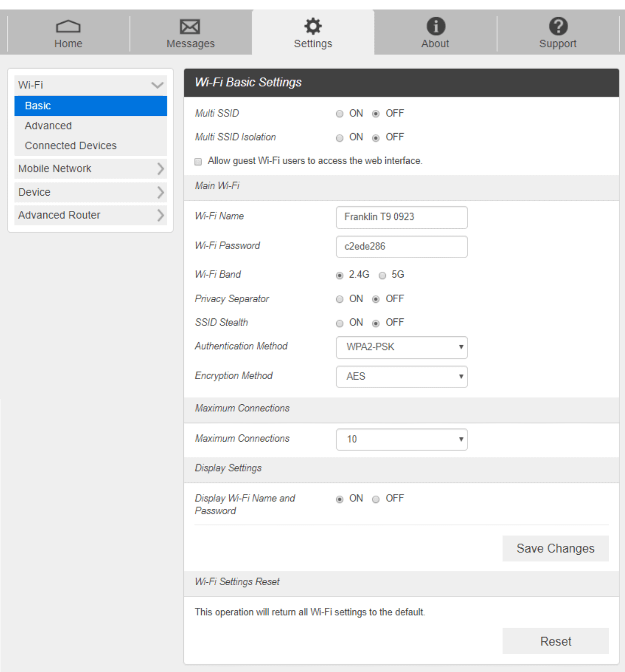This screenshot has height=672, width=625.
Task: Click the Save Changes button
Action: 555,548
